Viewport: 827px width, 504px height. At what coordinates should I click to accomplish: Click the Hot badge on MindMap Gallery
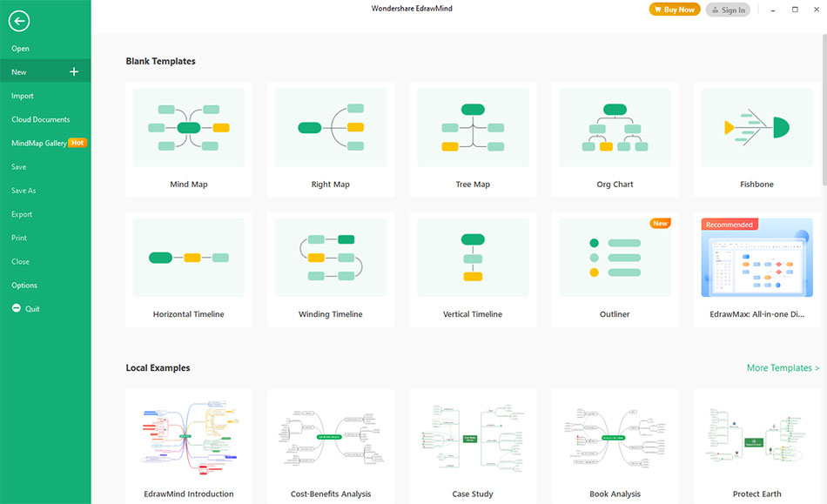click(x=77, y=143)
